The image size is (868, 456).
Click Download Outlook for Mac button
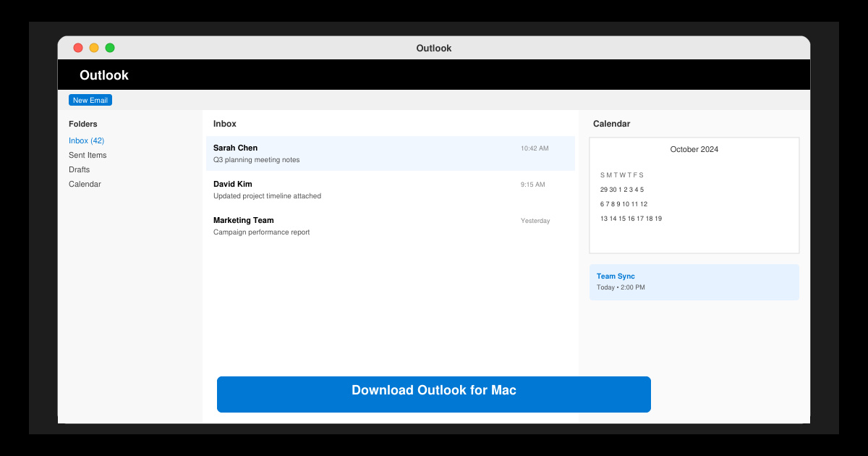point(434,394)
